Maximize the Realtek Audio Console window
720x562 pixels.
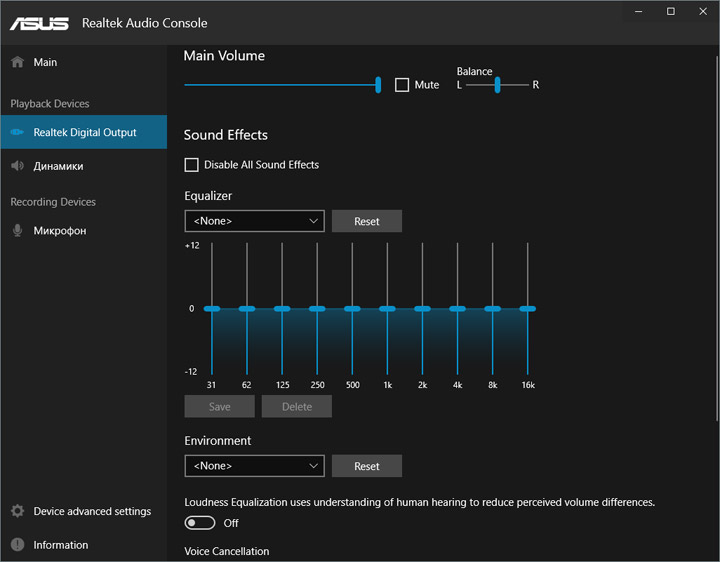(670, 11)
